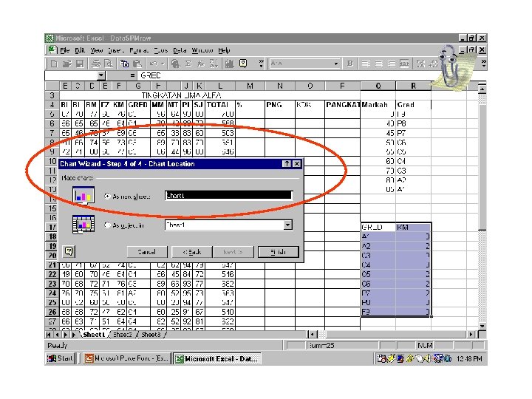Screen dimensions: 532x399
Task: Click the Paste Function fx icon
Action: click(x=201, y=64)
